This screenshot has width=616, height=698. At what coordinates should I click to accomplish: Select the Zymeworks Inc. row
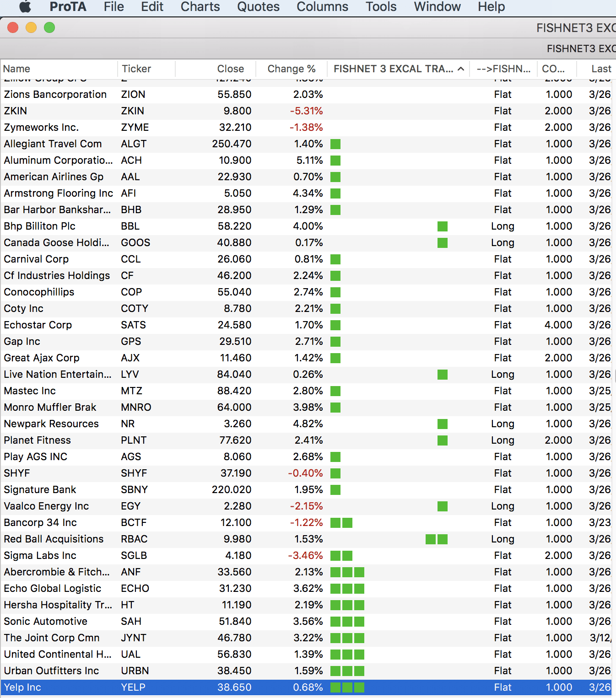tap(306, 128)
